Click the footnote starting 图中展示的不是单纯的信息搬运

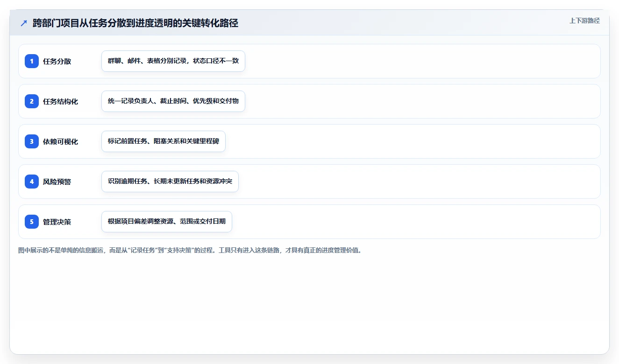point(190,250)
